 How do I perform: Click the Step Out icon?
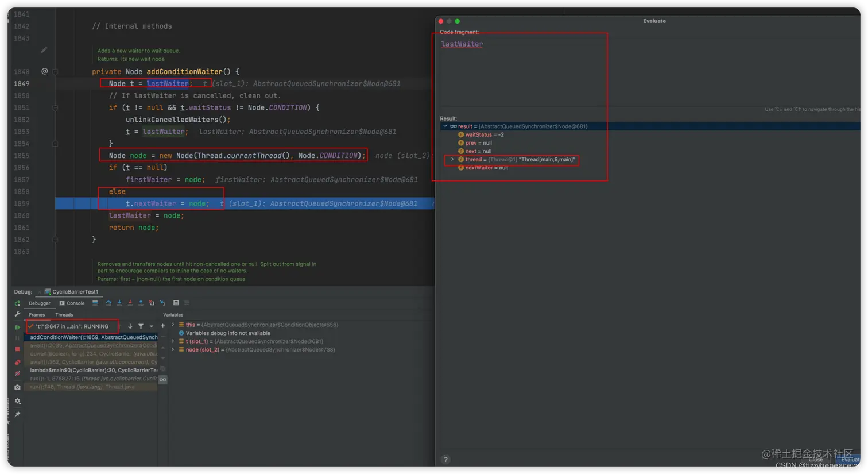[x=141, y=303]
